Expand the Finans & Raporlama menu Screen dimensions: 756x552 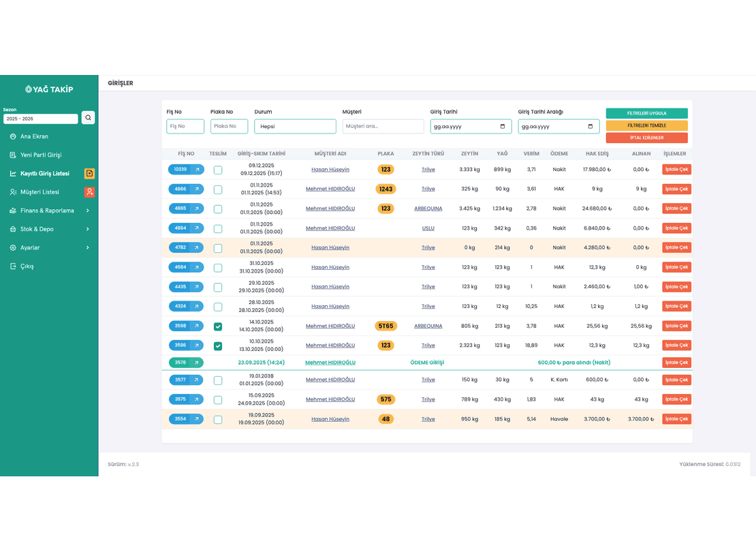click(x=49, y=211)
